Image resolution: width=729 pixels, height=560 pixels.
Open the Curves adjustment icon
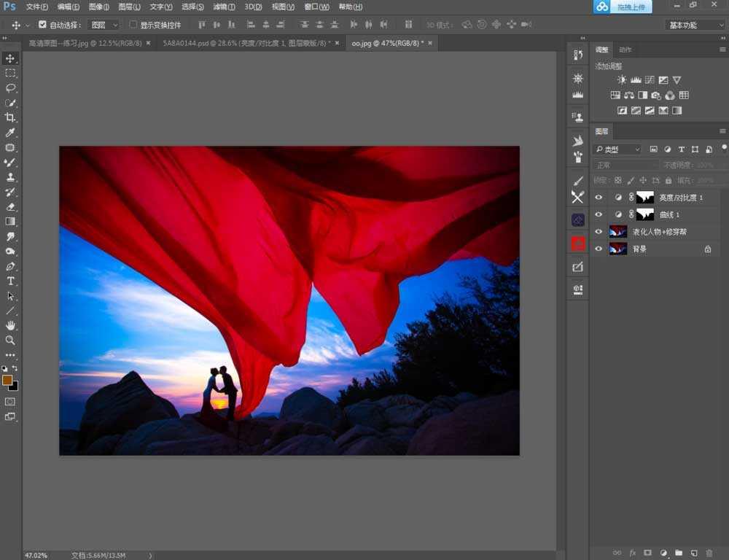tap(650, 79)
